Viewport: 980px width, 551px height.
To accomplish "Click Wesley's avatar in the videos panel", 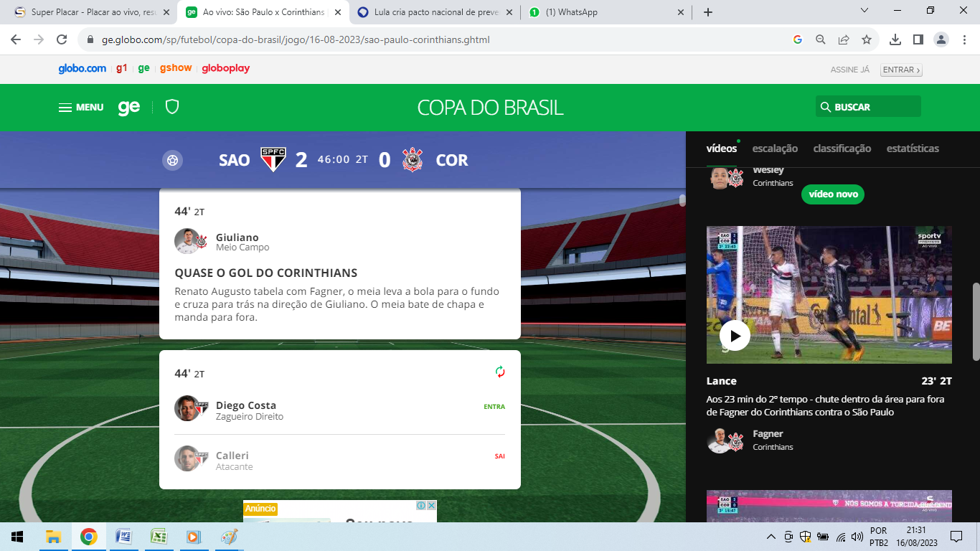I will (x=720, y=178).
